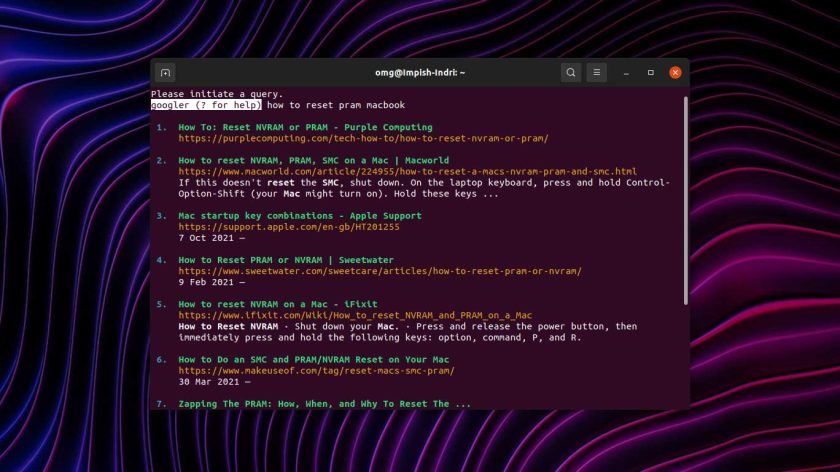840x472 pixels.
Task: Open the terminal hamburger menu
Action: (596, 72)
